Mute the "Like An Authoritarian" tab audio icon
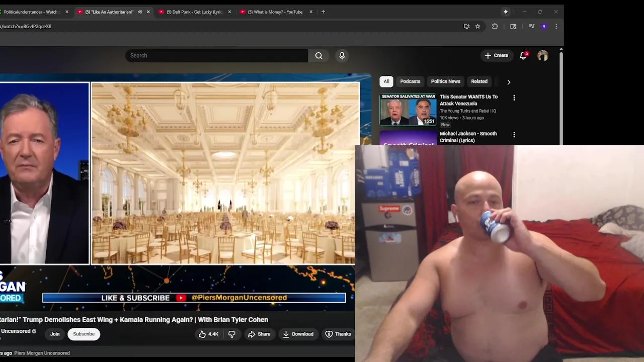Image resolution: width=644 pixels, height=362 pixels. tap(140, 12)
